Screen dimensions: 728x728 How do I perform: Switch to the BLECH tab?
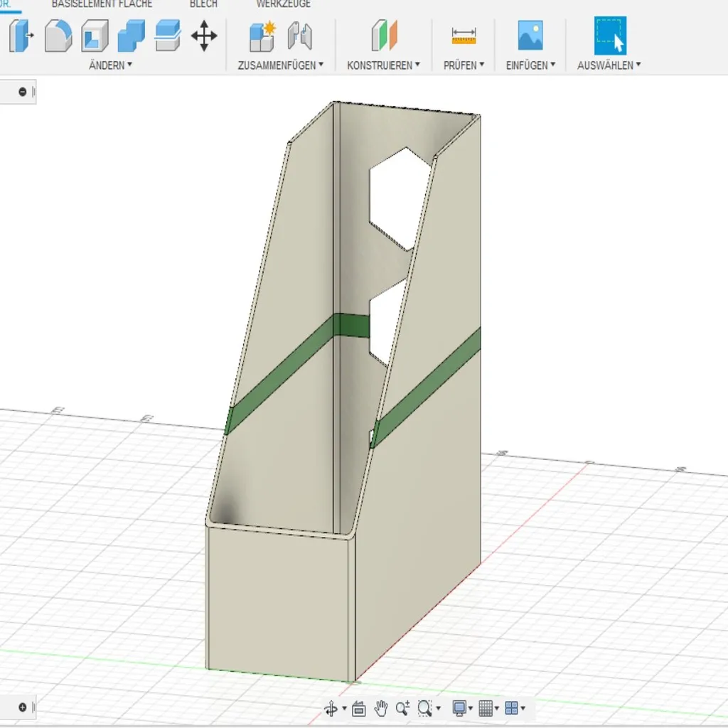coord(203,4)
